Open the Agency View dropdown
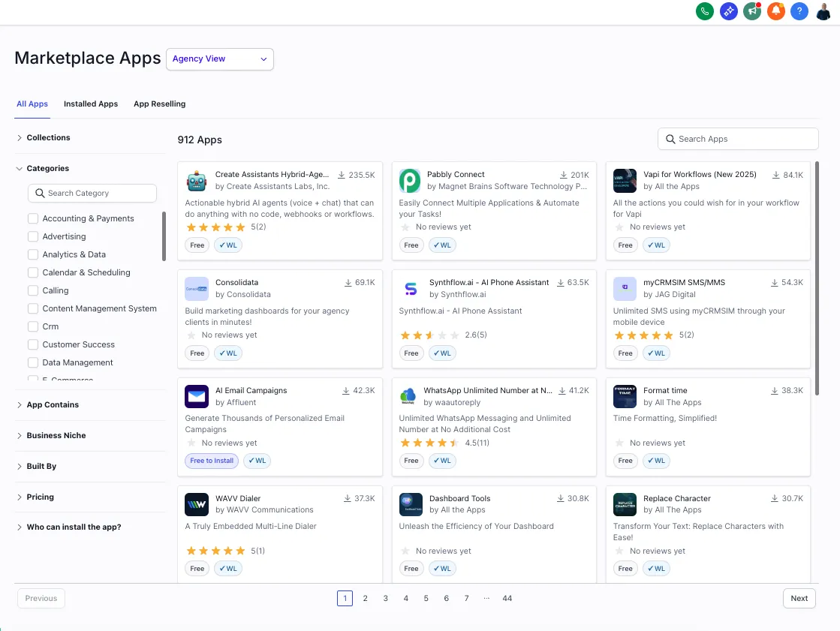Screen dimensions: 840x631 (220, 59)
